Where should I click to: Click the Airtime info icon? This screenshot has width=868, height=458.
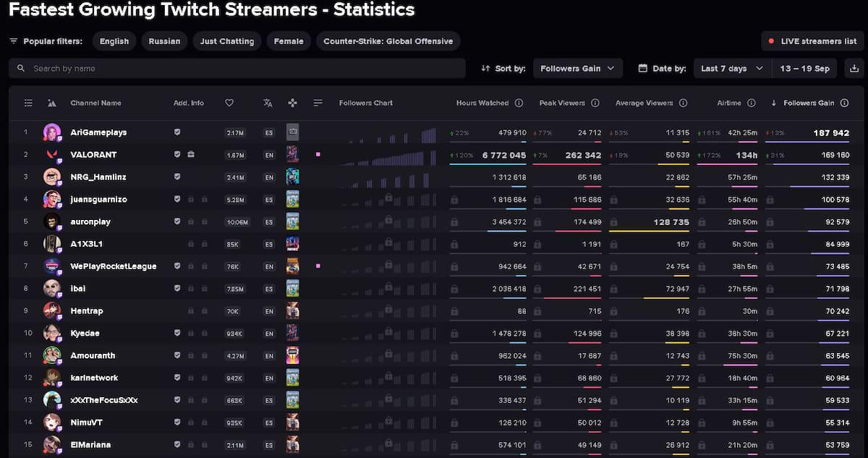pos(752,103)
